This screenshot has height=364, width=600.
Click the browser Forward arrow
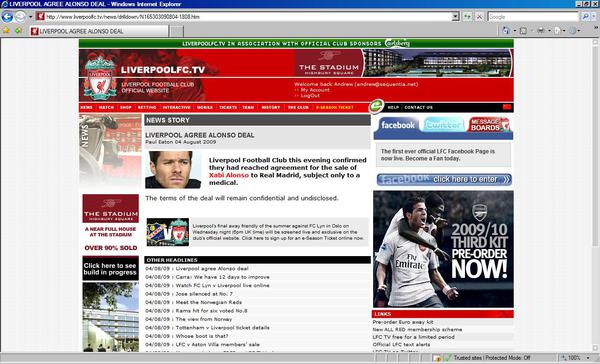(x=20, y=17)
